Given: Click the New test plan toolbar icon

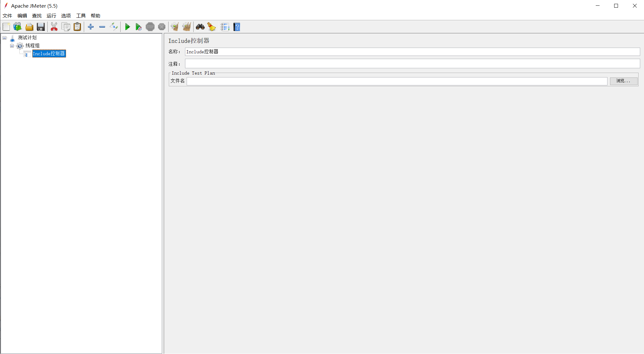Looking at the screenshot, I should (x=6, y=27).
